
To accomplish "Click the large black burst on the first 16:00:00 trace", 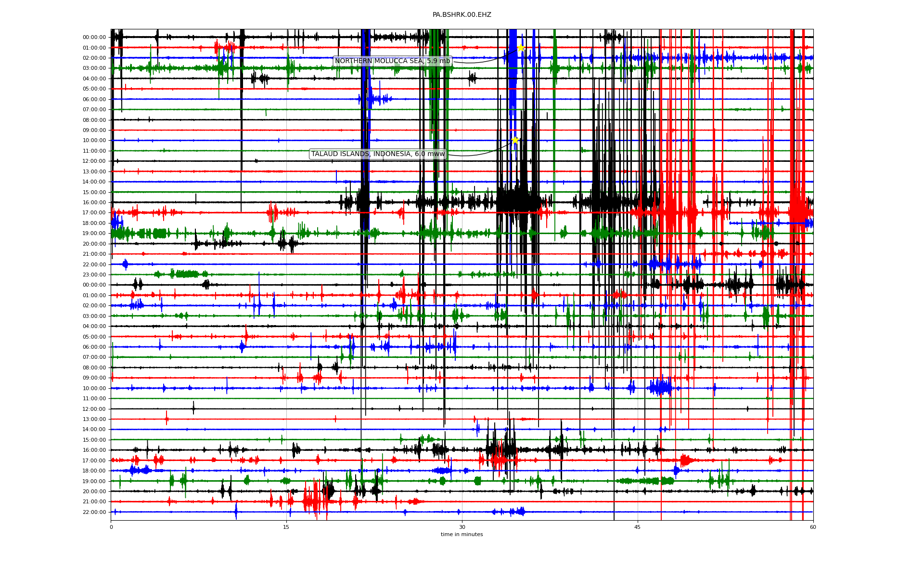I will (517, 201).
